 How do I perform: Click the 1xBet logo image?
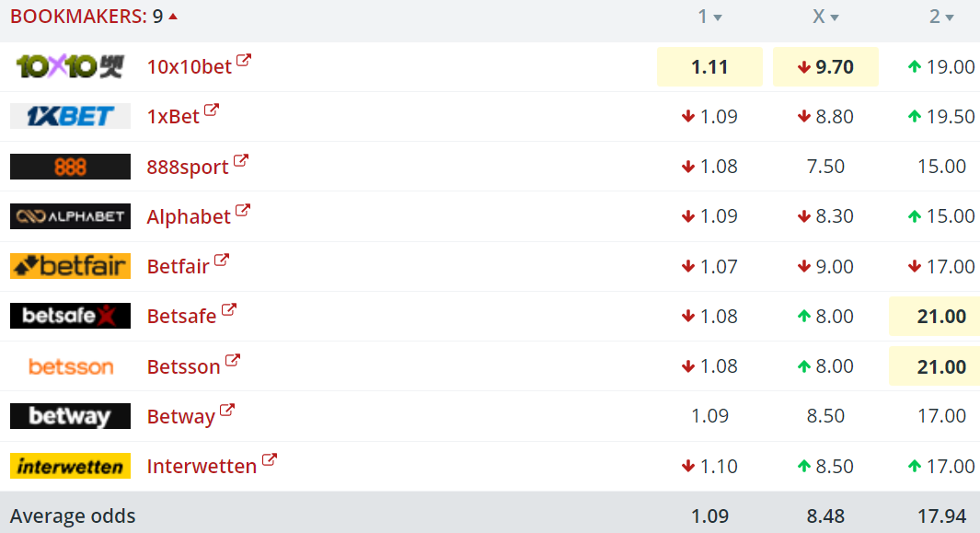pos(70,116)
